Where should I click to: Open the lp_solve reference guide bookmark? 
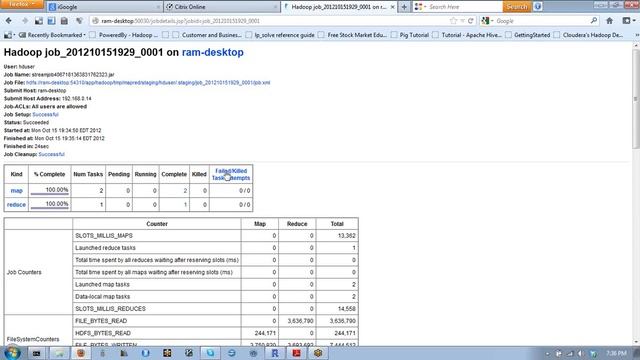(x=280, y=35)
